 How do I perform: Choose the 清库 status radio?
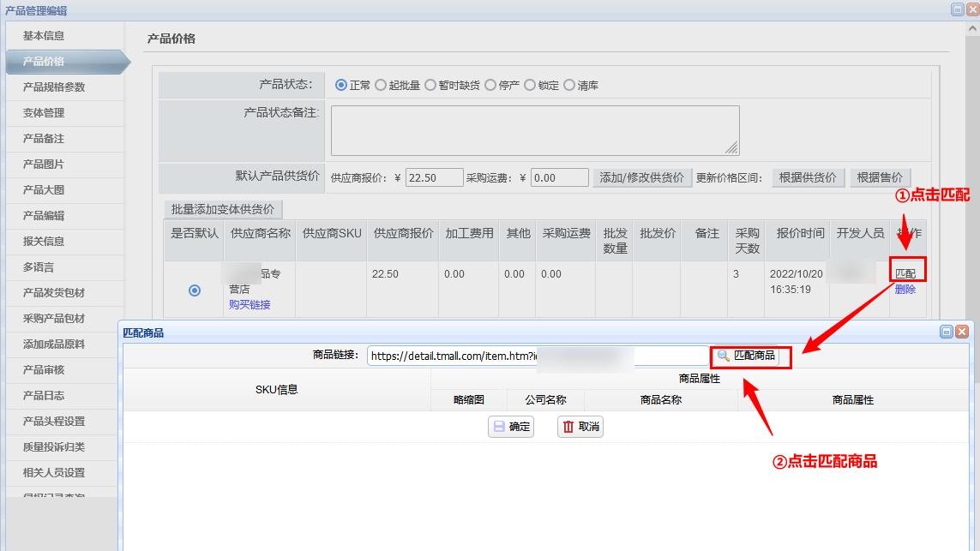pyautogui.click(x=569, y=85)
